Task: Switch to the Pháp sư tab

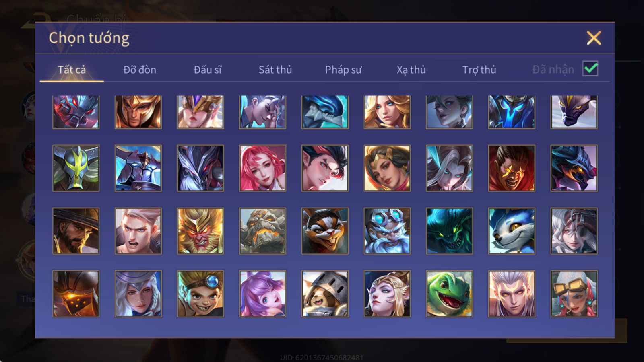Action: pyautogui.click(x=343, y=70)
